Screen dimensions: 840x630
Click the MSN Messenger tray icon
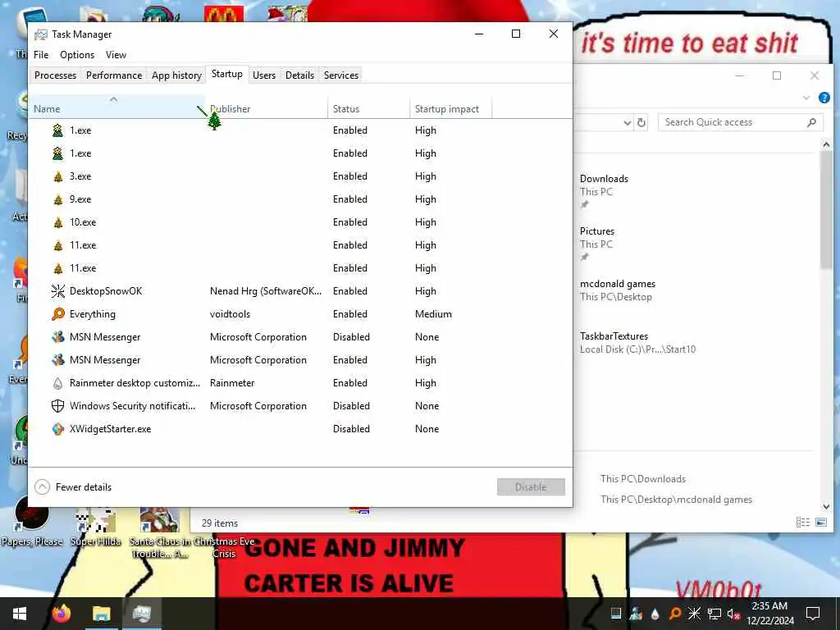[636, 614]
